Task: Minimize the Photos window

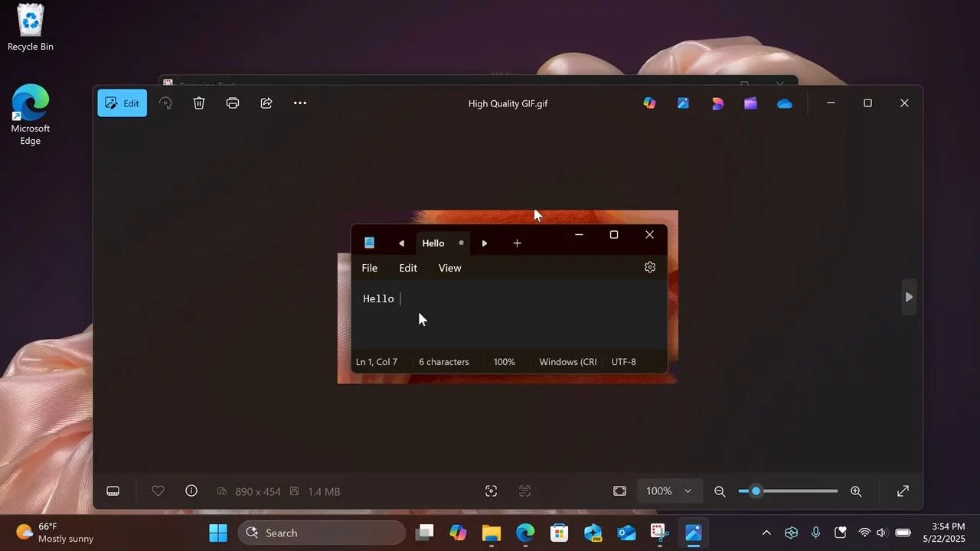Action: click(831, 103)
